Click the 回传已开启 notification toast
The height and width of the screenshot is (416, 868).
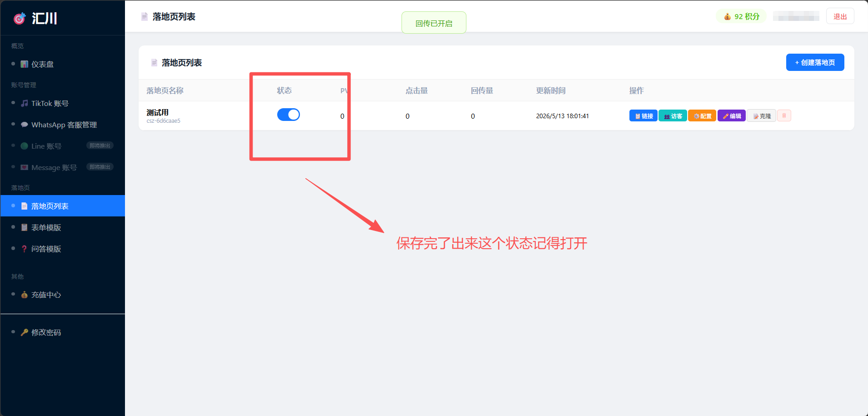click(x=434, y=23)
